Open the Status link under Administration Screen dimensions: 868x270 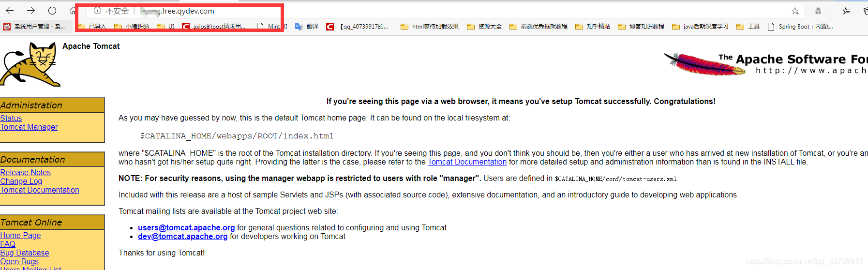click(11, 118)
